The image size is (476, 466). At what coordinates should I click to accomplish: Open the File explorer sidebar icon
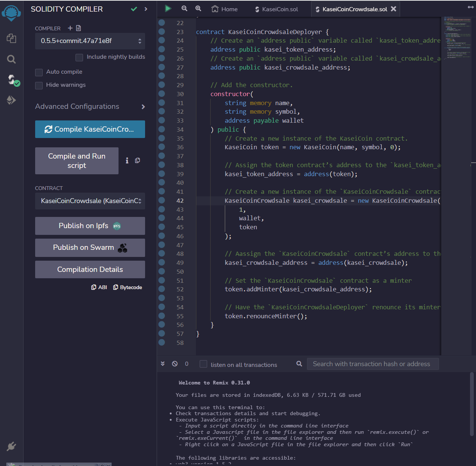pyautogui.click(x=11, y=38)
